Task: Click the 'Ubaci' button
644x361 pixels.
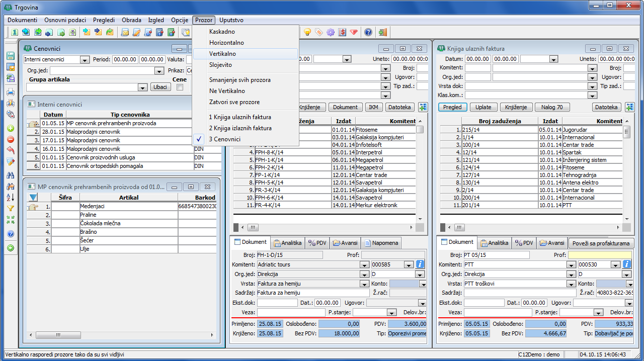Action: click(160, 87)
